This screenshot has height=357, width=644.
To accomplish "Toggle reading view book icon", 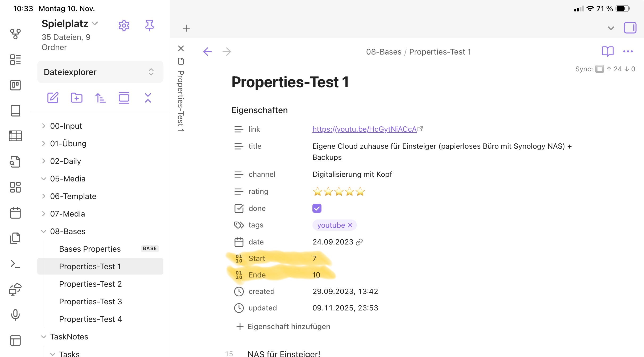I will (x=608, y=51).
